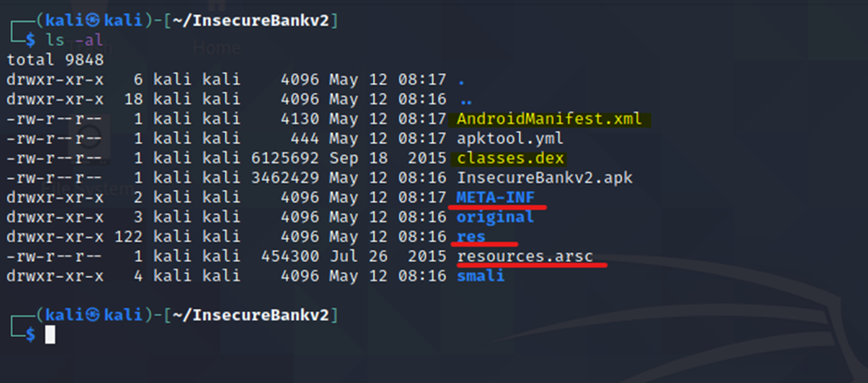Select the resources.arsc file name
Screen dimensions: 868x383
point(525,256)
